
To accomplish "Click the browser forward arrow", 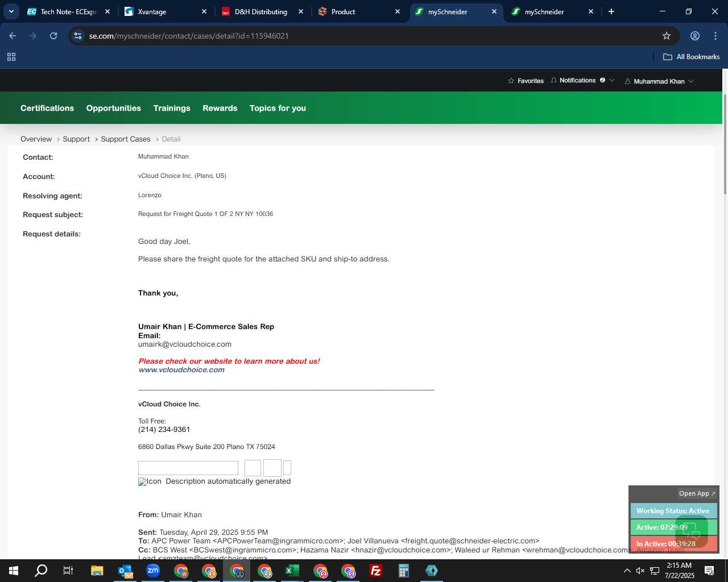I will point(33,36).
